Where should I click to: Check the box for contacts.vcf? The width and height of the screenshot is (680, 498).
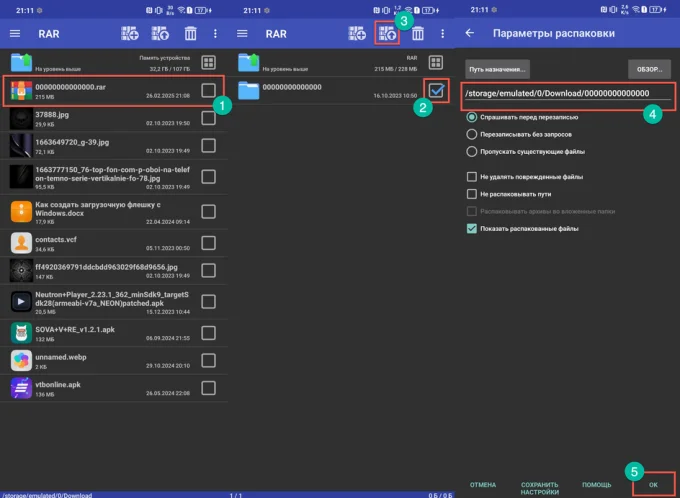click(x=209, y=243)
